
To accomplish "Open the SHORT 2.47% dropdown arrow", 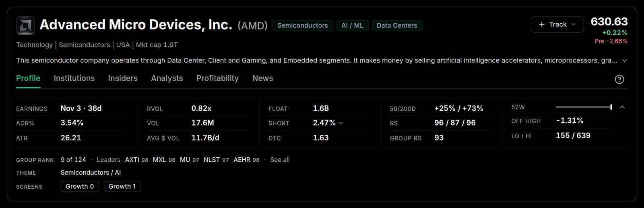I will pos(341,123).
